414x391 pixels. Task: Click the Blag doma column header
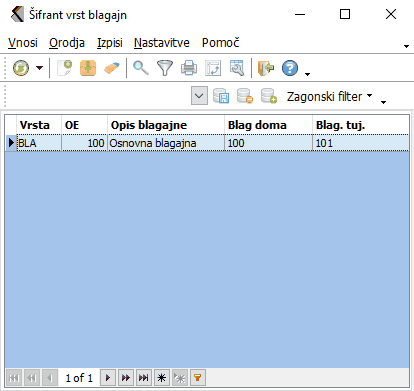269,125
